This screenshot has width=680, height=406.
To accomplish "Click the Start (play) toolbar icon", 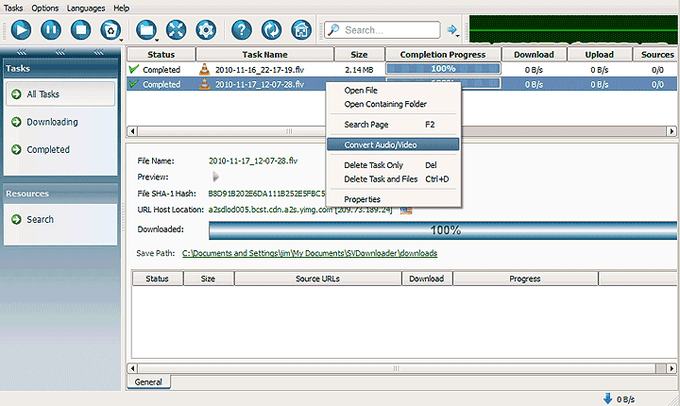I will point(21,30).
